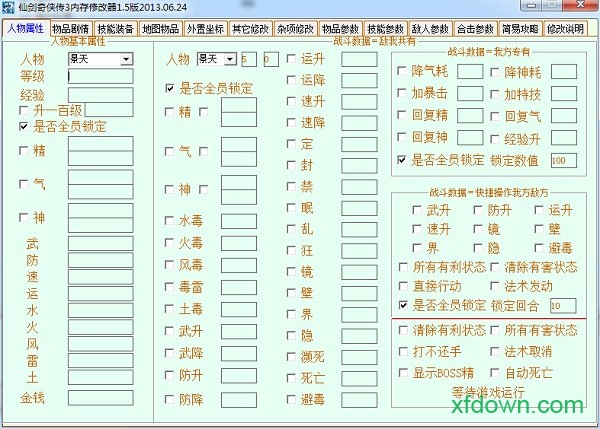Expand the 人物 dropdown in basic attributes
The image size is (600, 429).
[126, 59]
